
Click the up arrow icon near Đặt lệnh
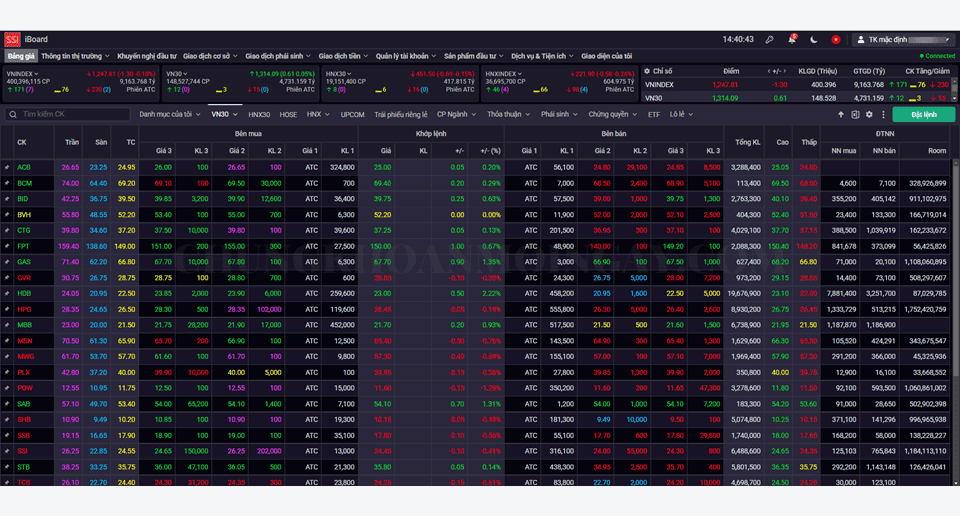coord(841,115)
